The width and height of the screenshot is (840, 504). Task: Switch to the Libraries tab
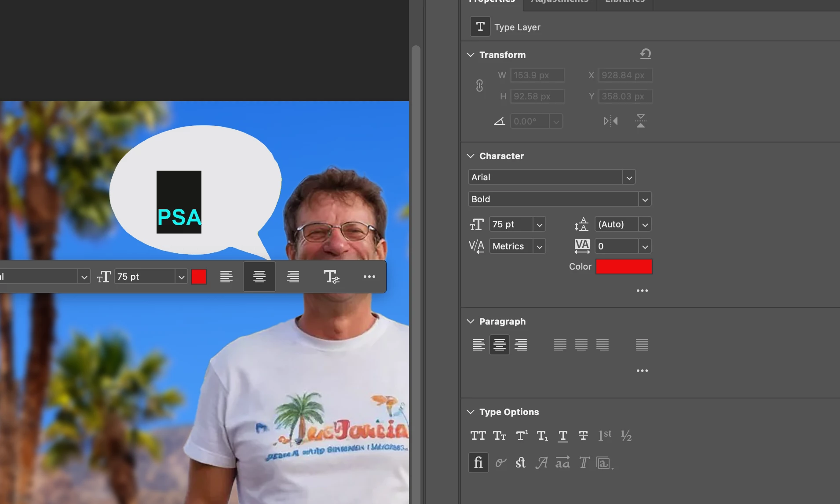click(x=625, y=2)
